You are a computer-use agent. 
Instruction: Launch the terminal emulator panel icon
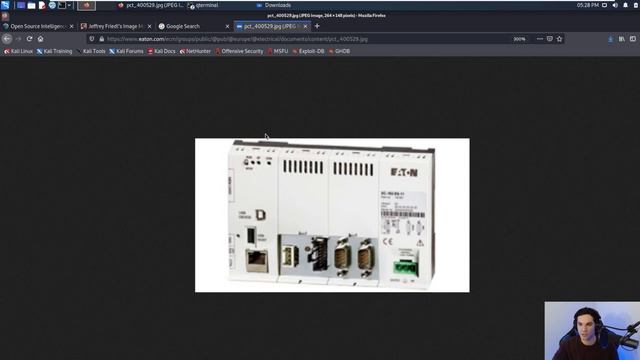tap(62, 5)
